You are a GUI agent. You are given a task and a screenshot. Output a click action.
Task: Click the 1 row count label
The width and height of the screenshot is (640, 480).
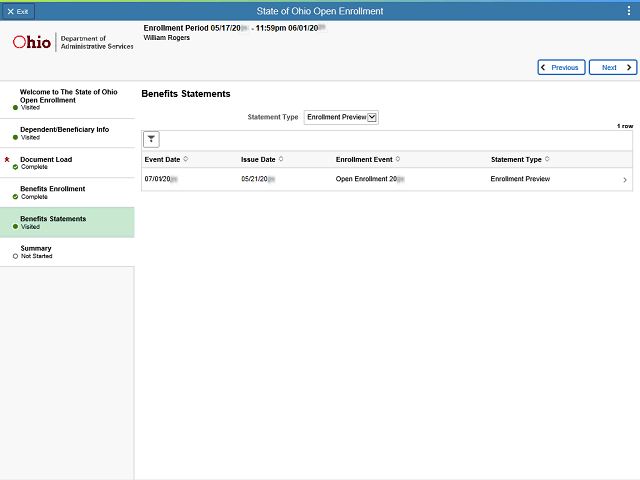[x=625, y=126]
